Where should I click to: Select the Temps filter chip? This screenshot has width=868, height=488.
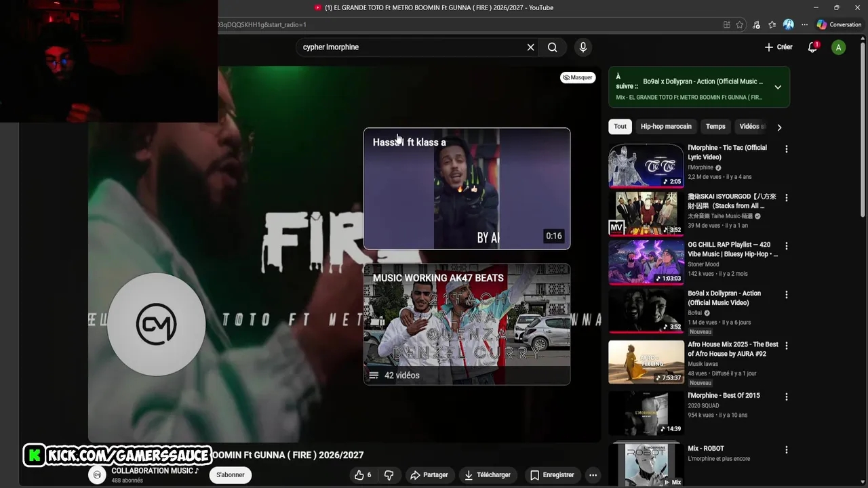715,127
